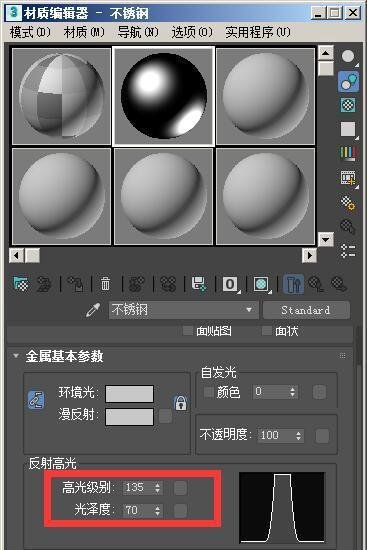Toggle Show Shaded Material in Viewport

coord(261,284)
